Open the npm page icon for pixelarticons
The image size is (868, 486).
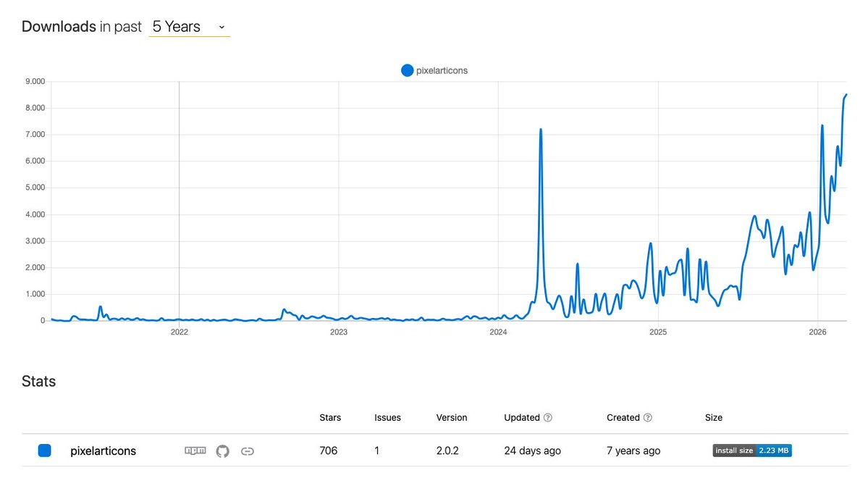tap(195, 451)
